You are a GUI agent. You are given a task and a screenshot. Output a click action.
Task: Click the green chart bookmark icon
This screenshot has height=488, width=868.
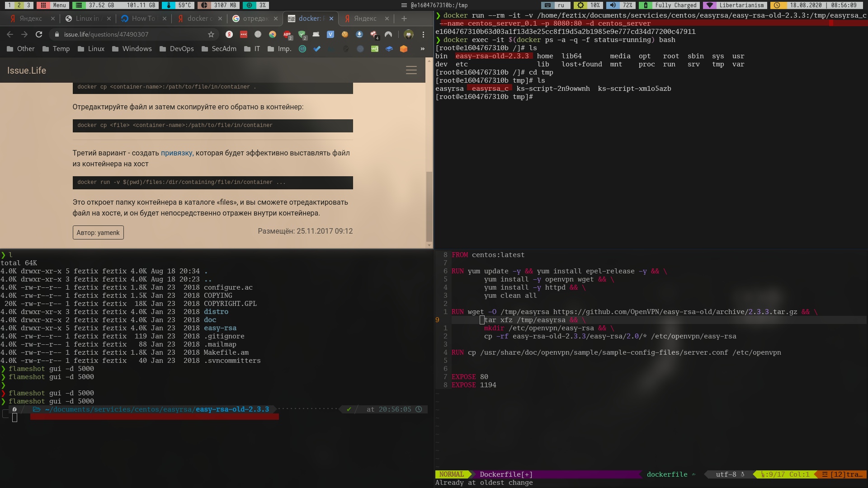point(375,49)
